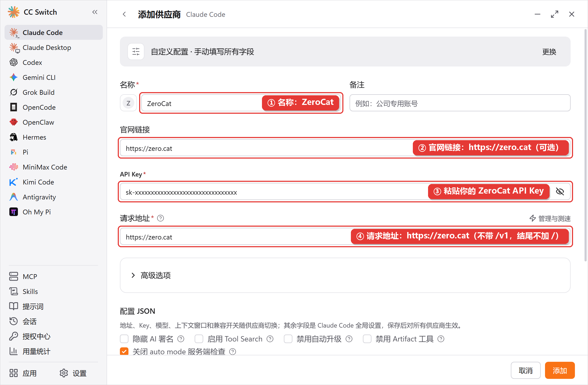The height and width of the screenshot is (385, 588).
Task: Open the Antigravity entry
Action: (54, 197)
